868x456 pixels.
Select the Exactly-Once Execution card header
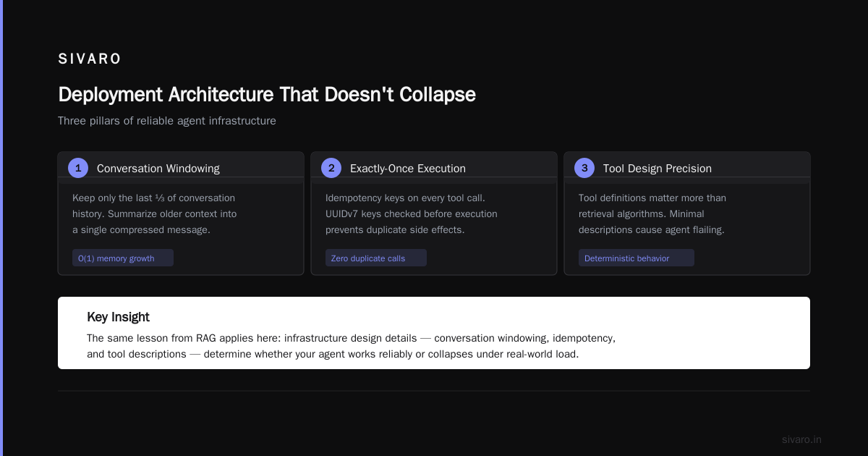coord(434,168)
